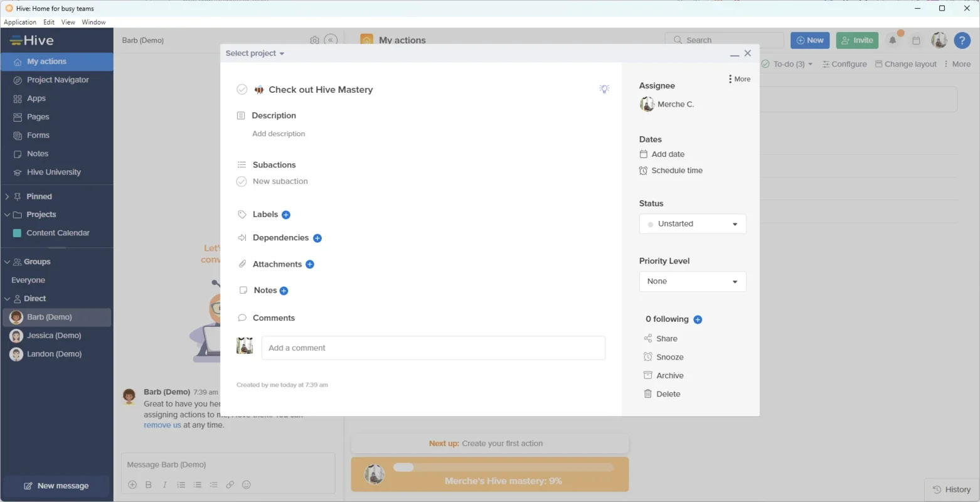
Task: Insert link in message toolbar
Action: pyautogui.click(x=230, y=484)
